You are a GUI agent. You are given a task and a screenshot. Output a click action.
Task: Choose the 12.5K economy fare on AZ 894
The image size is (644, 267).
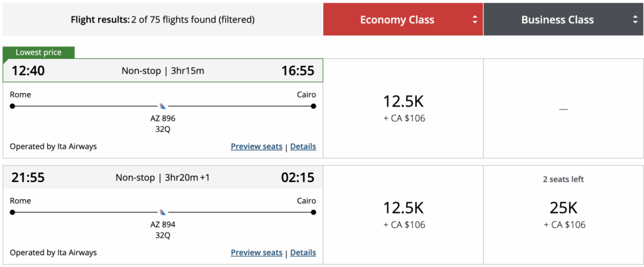pyautogui.click(x=403, y=214)
